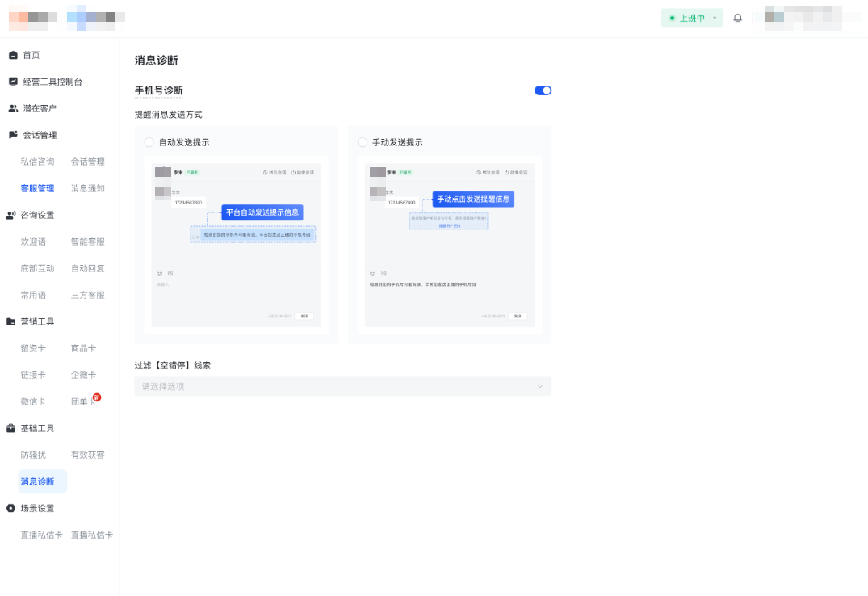
Task: Click the 潜在客户 people icon
Action: pyautogui.click(x=12, y=108)
